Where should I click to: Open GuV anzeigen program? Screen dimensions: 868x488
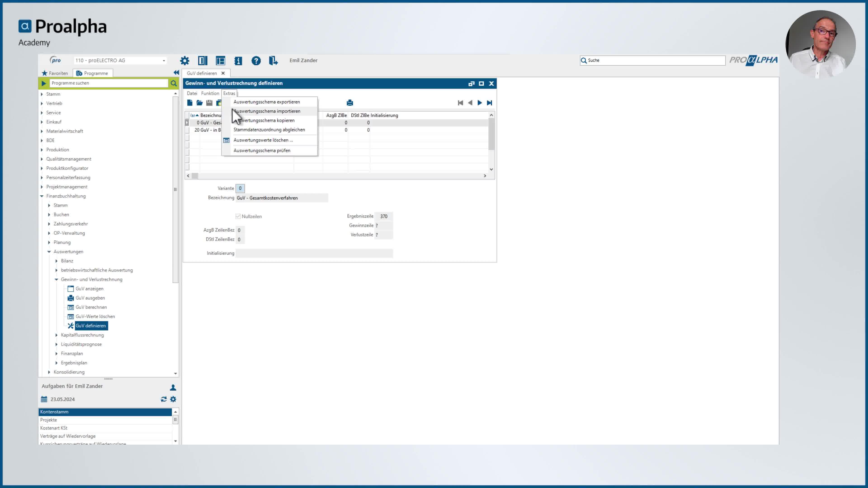[x=89, y=289]
